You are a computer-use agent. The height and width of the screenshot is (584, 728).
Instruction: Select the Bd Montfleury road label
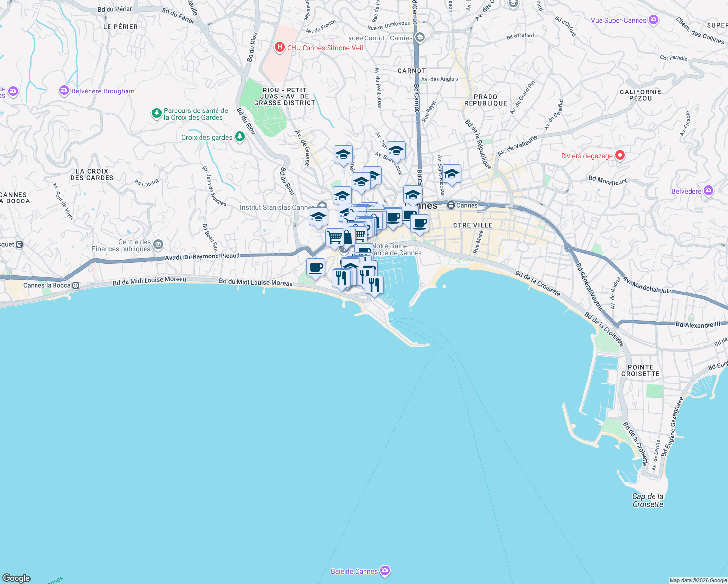coord(608,180)
